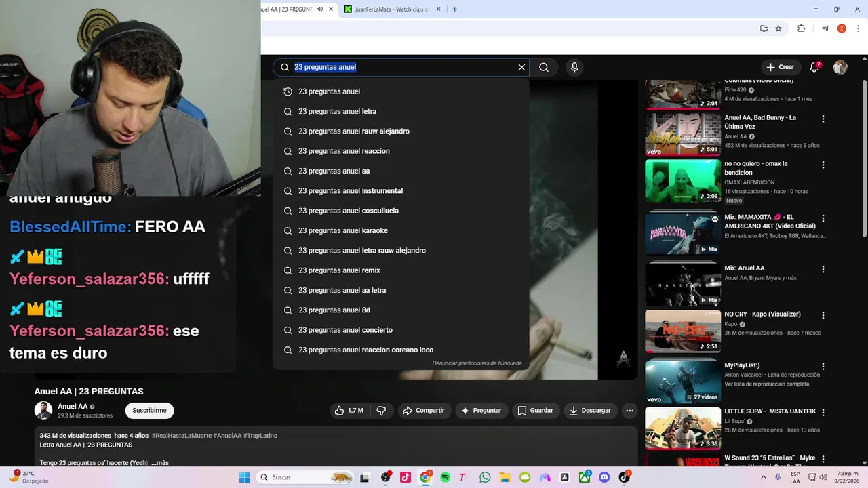Image resolution: width=868 pixels, height=488 pixels.
Task: Open Anuel AA channel avatar
Action: tap(43, 411)
